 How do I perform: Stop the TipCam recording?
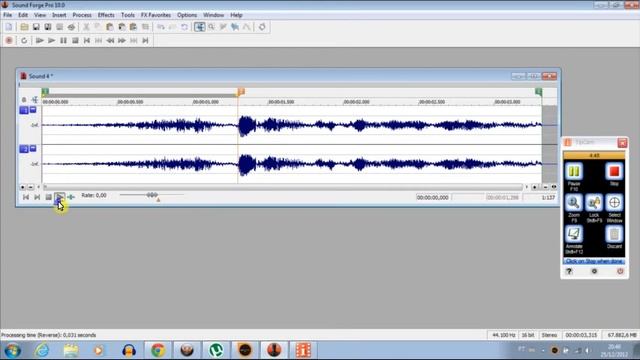[614, 172]
